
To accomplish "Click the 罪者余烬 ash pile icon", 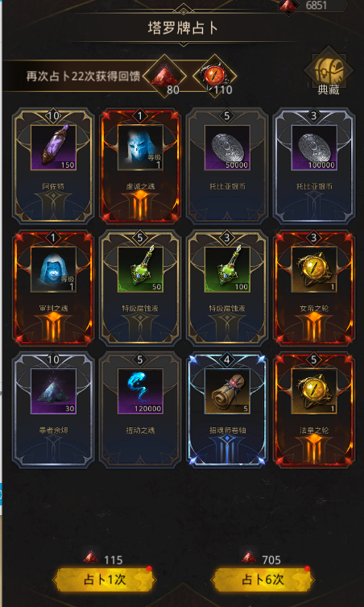I will click(53, 391).
